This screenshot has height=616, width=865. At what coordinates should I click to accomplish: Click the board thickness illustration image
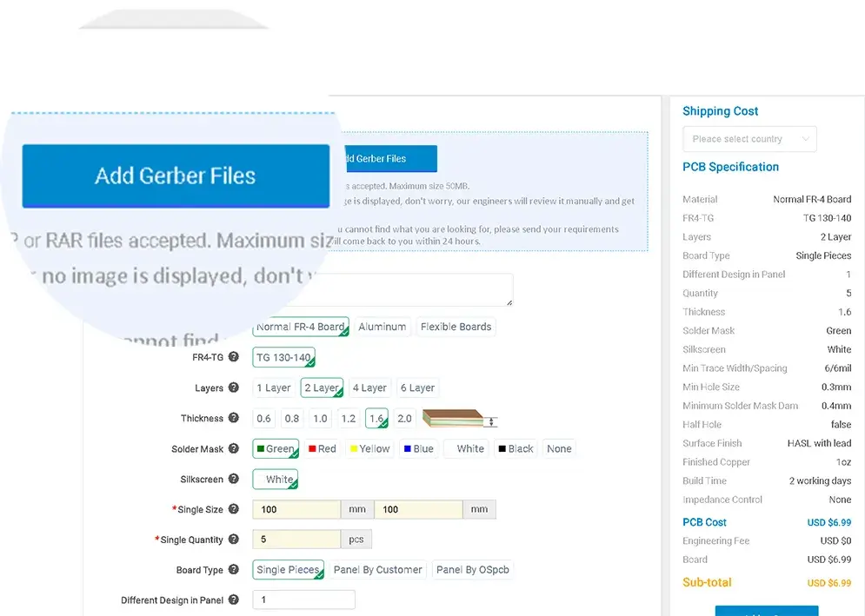point(460,419)
